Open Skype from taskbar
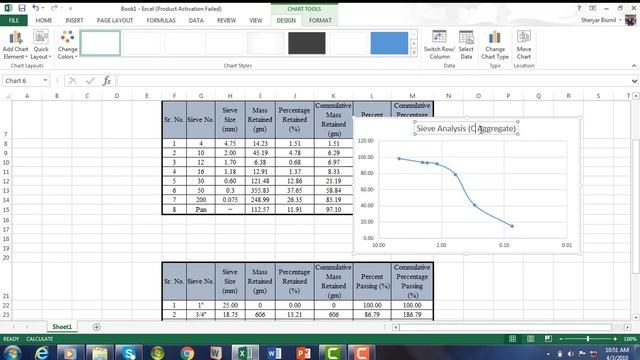Image resolution: width=640 pixels, height=360 pixels. click(x=129, y=353)
